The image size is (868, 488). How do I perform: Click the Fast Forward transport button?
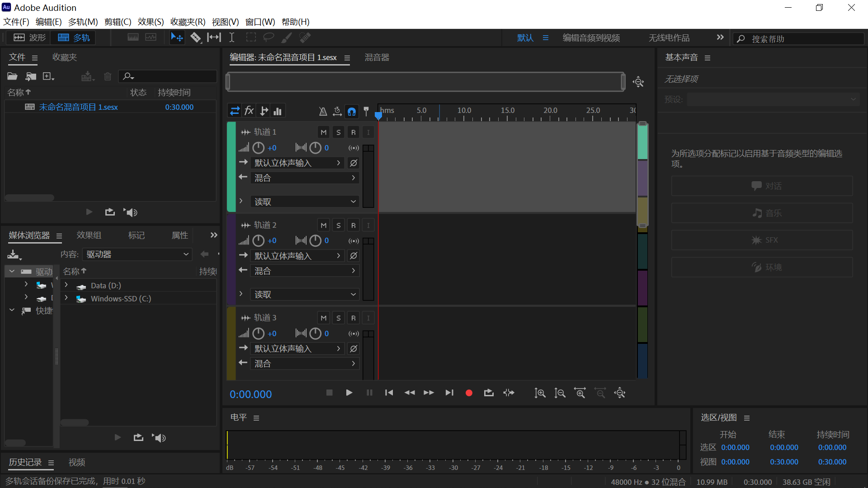429,393
